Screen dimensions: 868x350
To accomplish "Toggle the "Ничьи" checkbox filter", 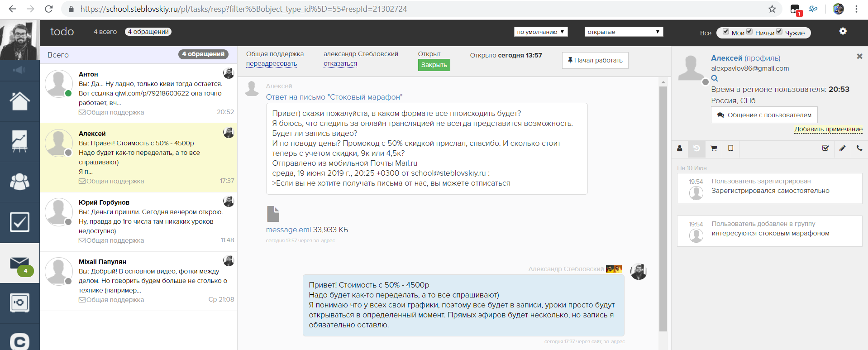I will coord(749,32).
